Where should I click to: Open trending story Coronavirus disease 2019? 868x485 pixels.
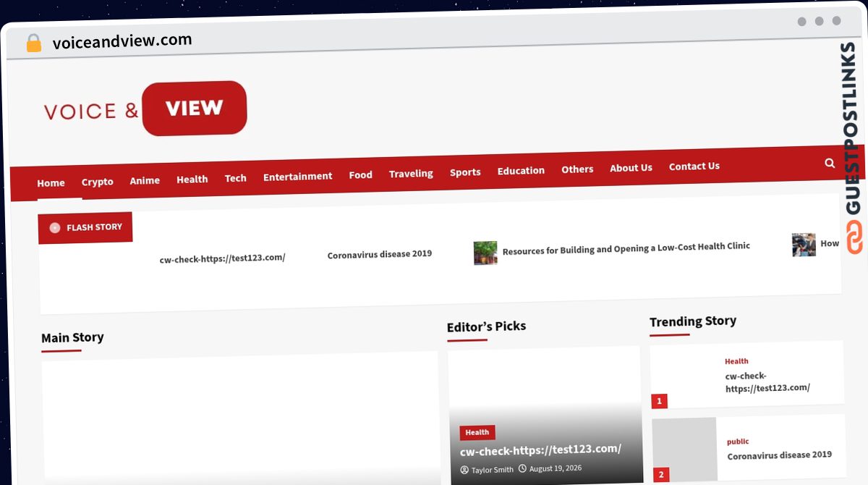[780, 455]
